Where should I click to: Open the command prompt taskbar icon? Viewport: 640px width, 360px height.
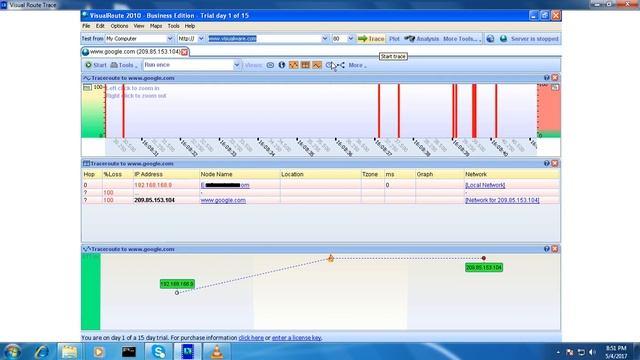coord(129,351)
